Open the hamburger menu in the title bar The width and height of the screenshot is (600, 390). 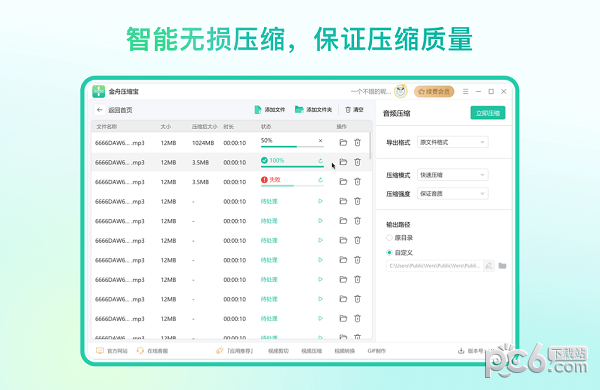(466, 91)
